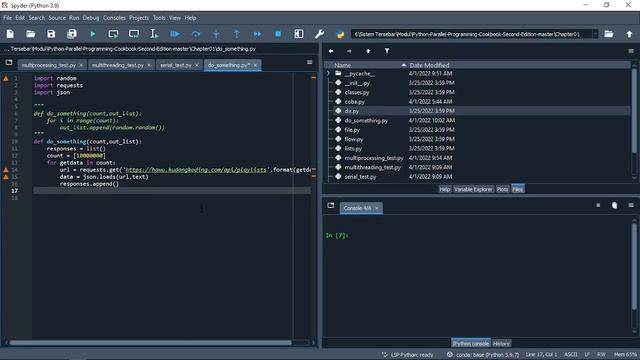The image size is (640, 360).
Task: Step out of function toolbar icon
Action: click(x=237, y=34)
